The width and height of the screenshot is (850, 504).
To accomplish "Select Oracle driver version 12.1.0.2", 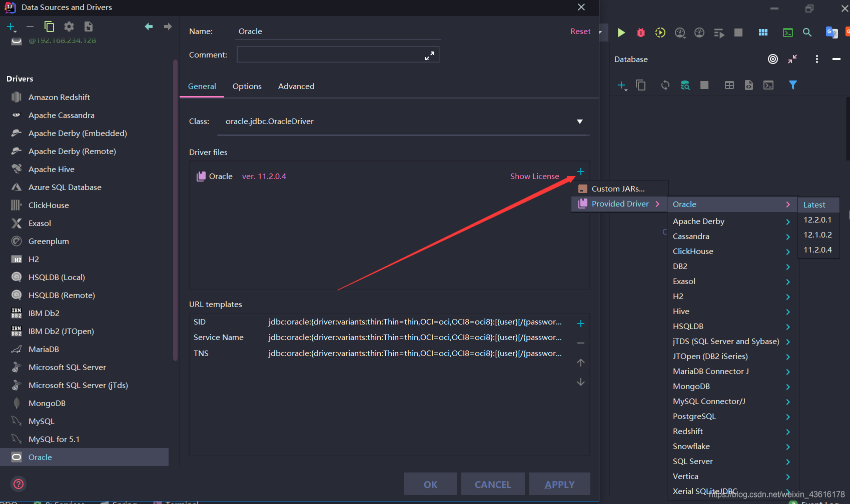I will click(818, 235).
